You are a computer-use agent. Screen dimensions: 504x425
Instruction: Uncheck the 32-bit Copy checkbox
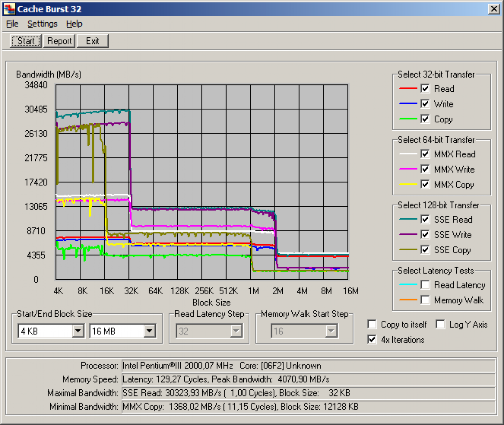[x=425, y=119]
